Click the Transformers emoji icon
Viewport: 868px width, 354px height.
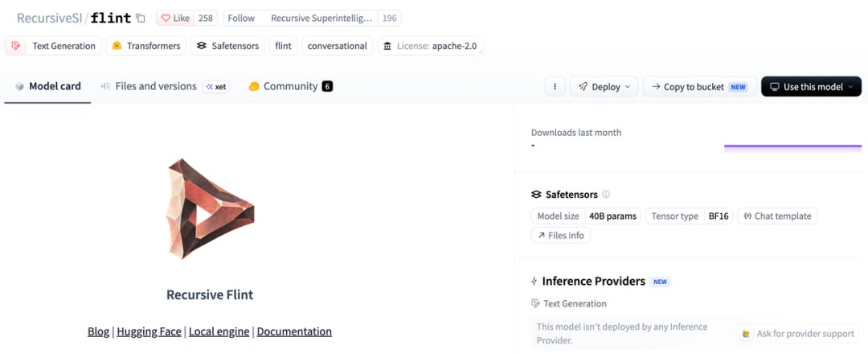pos(117,46)
